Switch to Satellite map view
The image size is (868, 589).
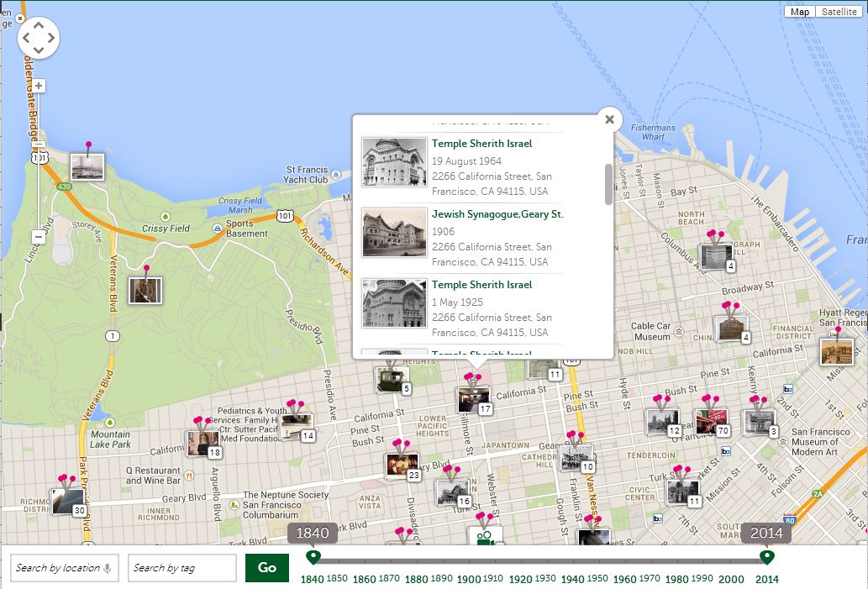[839, 12]
